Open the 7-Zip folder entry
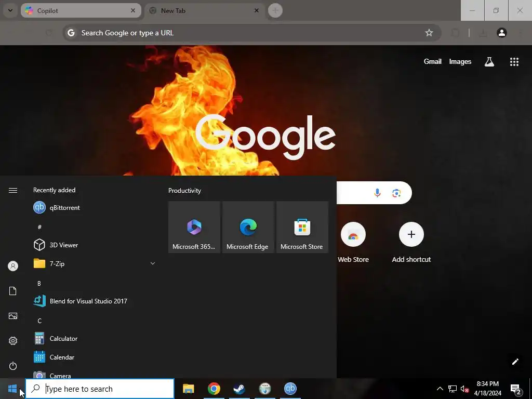Screen dimensions: 532x399 (x=95, y=263)
